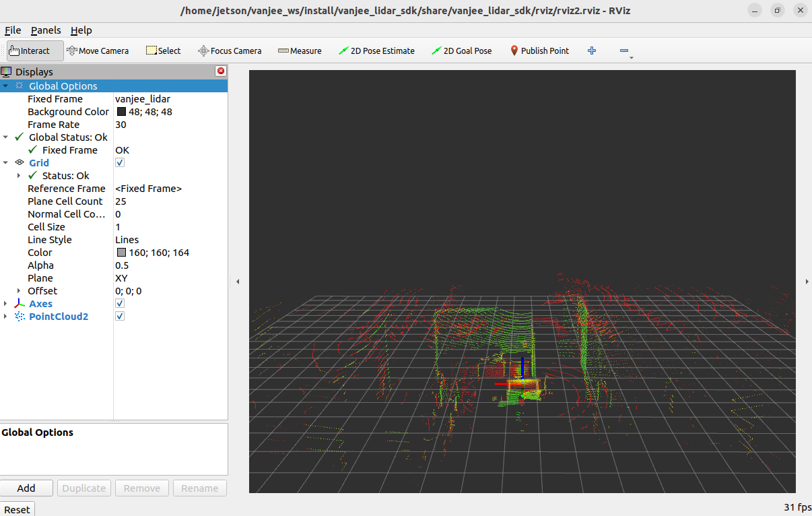Click the PointCloud2 display icon
The height and width of the screenshot is (516, 812).
point(20,317)
